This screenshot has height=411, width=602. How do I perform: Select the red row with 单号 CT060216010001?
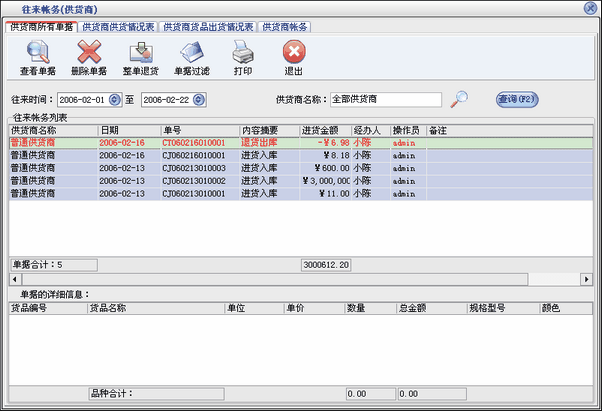coord(200,143)
